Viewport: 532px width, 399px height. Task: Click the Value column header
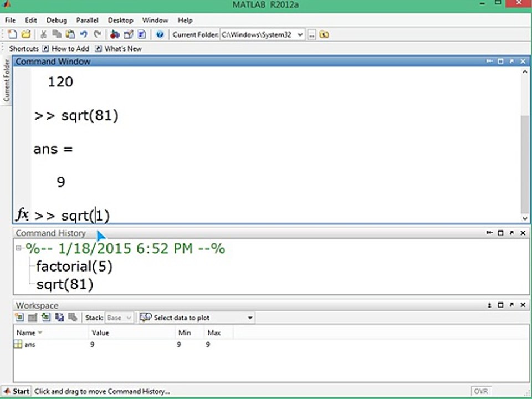pyautogui.click(x=132, y=333)
